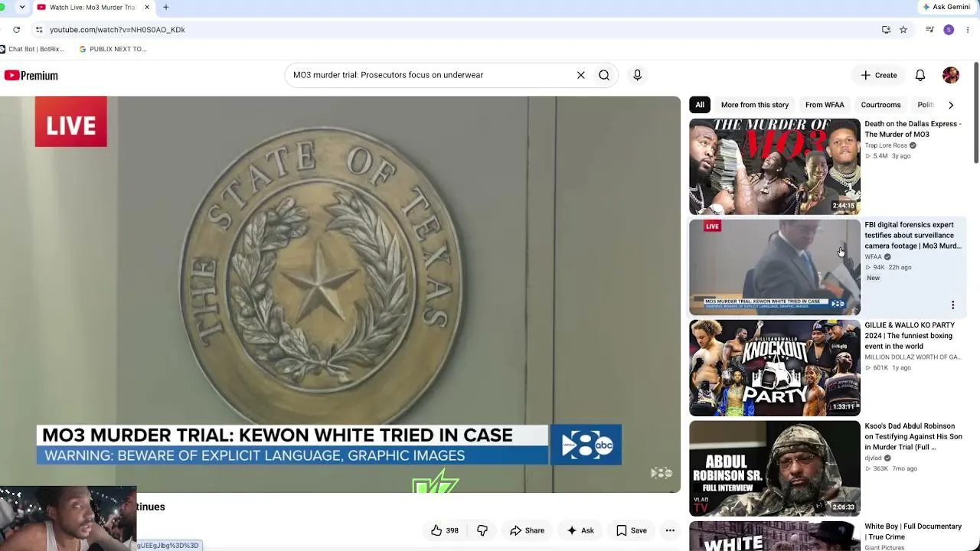The width and height of the screenshot is (980, 551).
Task: Open more actions menu below the video
Action: 670,530
